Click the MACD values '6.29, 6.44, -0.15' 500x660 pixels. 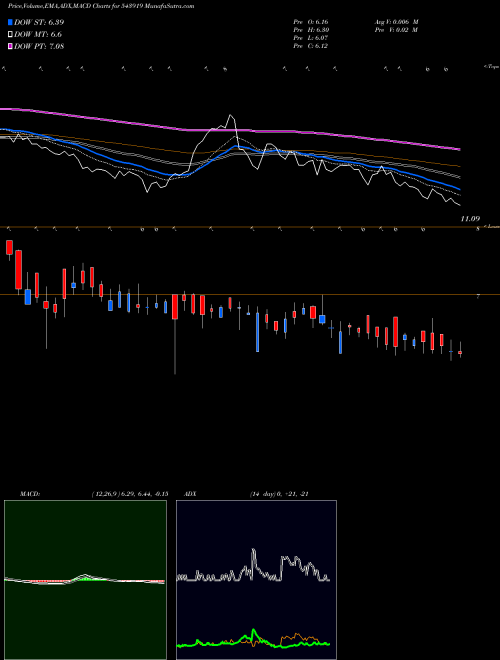[145, 494]
